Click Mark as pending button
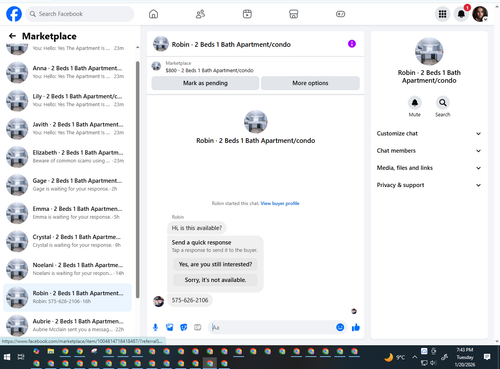This screenshot has width=500, height=369. click(x=205, y=83)
